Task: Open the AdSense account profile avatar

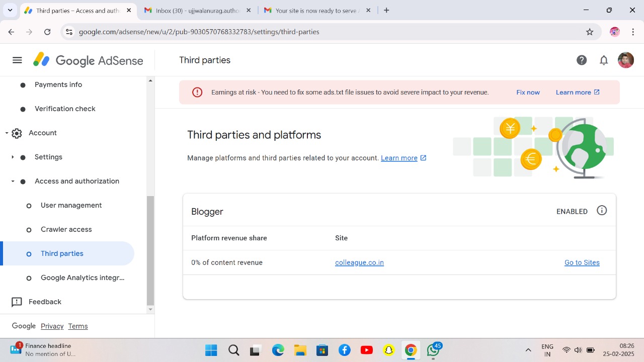Action: pyautogui.click(x=626, y=60)
